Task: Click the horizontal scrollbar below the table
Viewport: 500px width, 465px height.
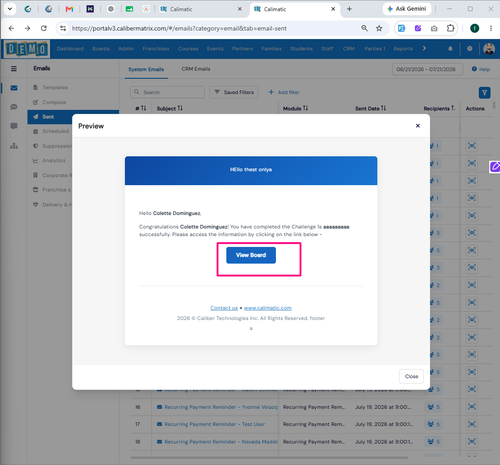Action: [269, 458]
